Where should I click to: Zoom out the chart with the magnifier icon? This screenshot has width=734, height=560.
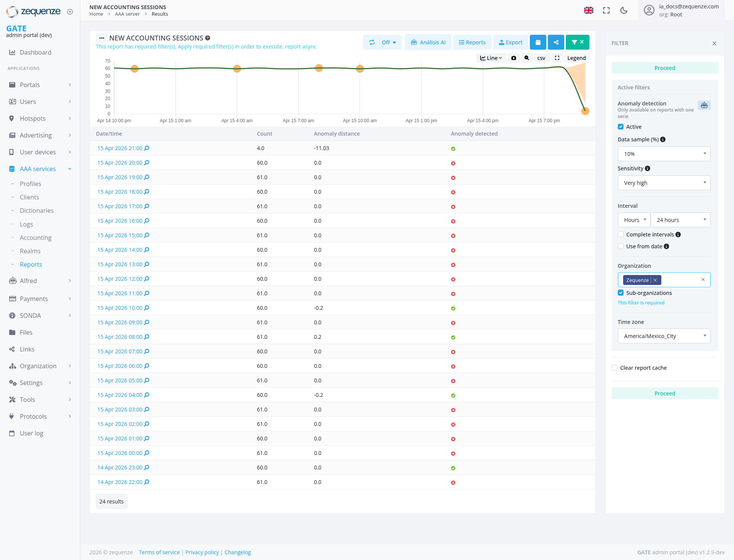[527, 58]
